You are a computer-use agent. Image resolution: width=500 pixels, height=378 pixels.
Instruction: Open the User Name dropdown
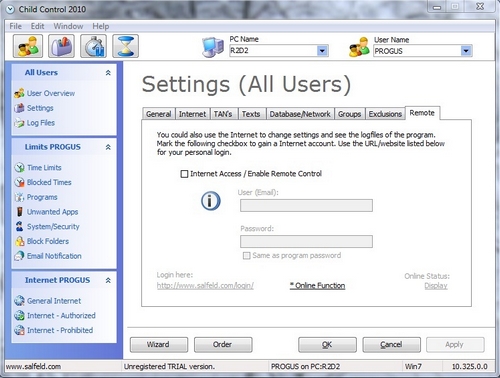coord(466,51)
